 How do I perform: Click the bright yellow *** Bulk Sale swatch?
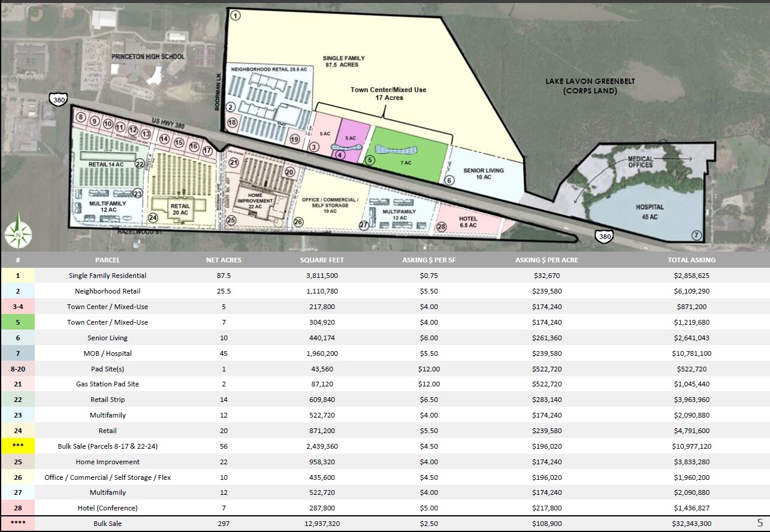tap(18, 446)
